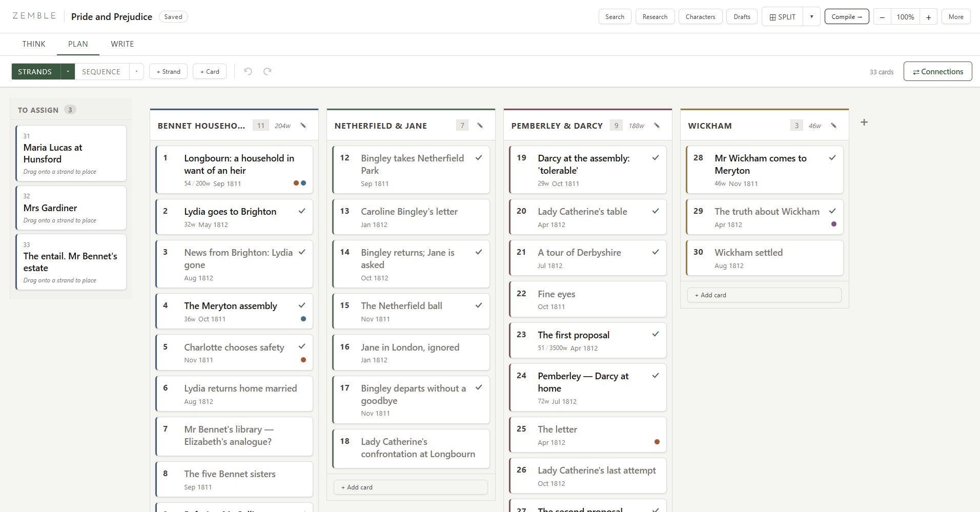Toggle checkmark on The Netherfield ball card

[479, 305]
